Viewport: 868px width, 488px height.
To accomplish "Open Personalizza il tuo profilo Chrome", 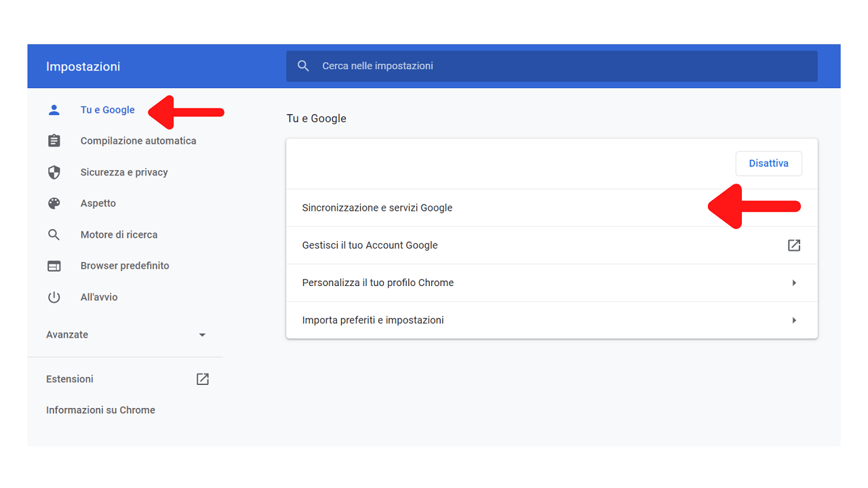I will tap(552, 283).
